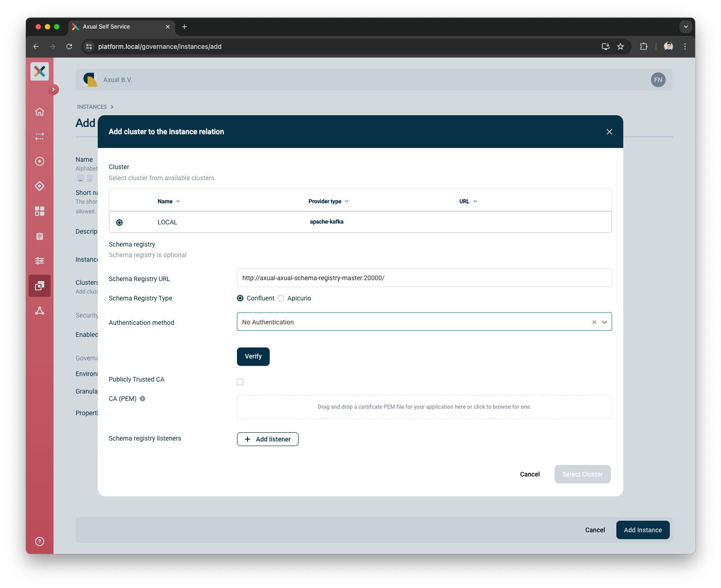Click the Verify button
721x588 pixels.
point(253,357)
